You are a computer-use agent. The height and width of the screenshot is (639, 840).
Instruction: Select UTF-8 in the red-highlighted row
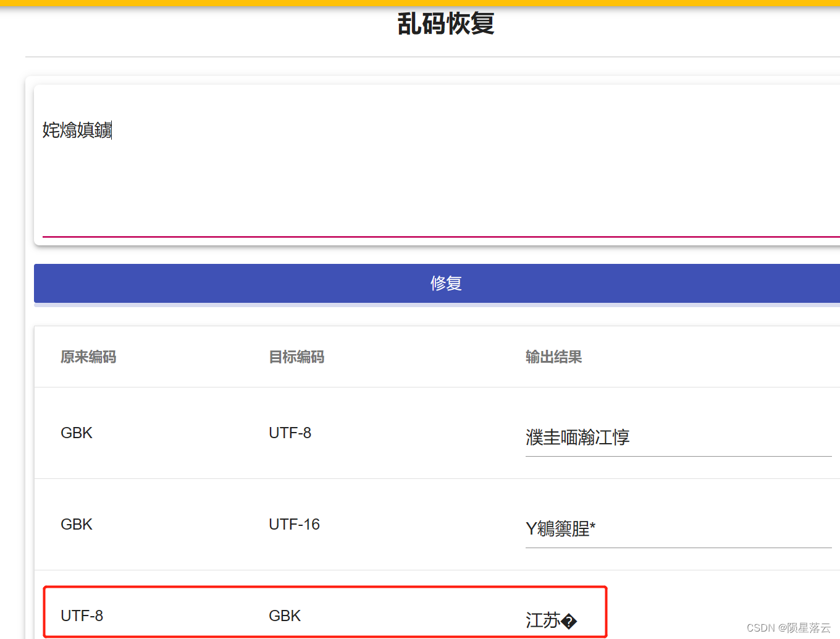click(x=82, y=616)
